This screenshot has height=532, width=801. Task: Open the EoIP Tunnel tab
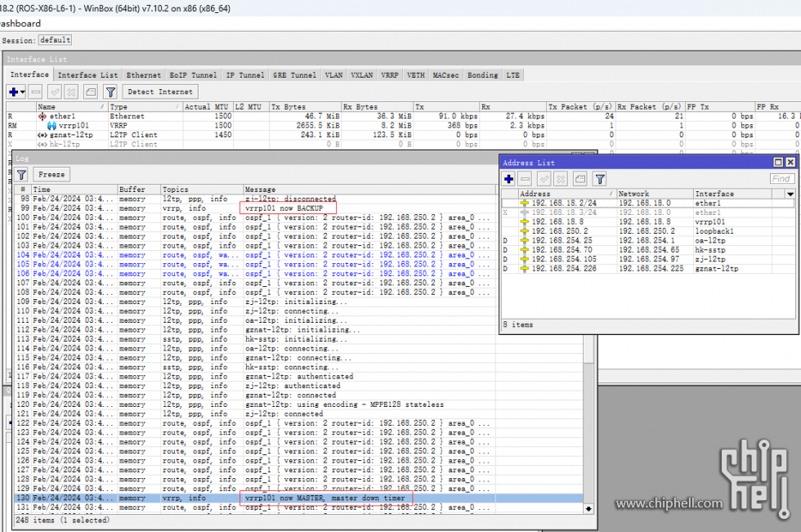point(193,75)
